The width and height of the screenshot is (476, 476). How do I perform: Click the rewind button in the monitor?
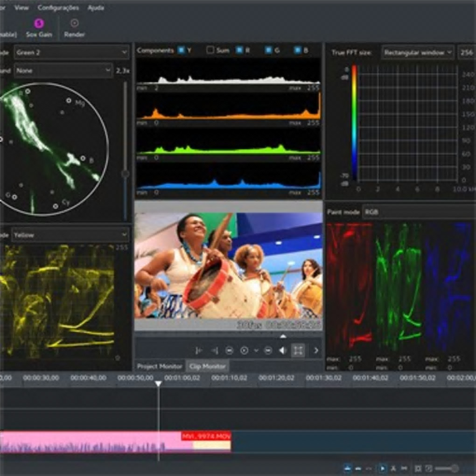(229, 350)
